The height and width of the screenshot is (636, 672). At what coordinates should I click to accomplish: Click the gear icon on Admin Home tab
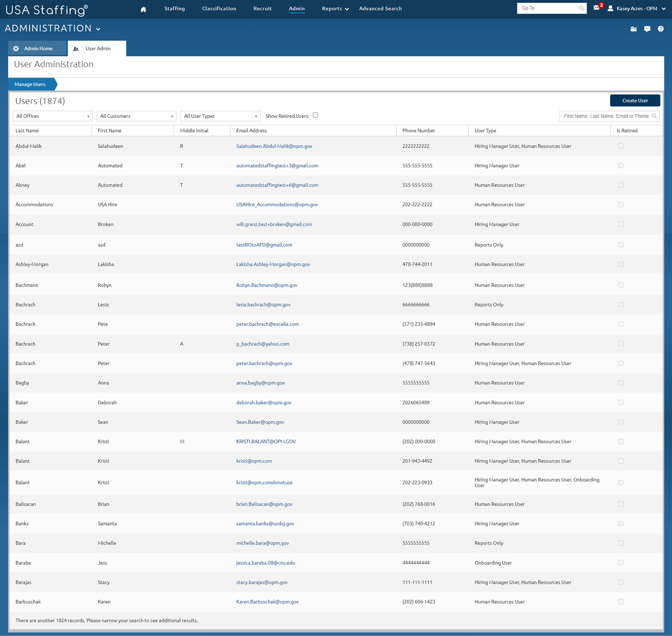coord(16,48)
